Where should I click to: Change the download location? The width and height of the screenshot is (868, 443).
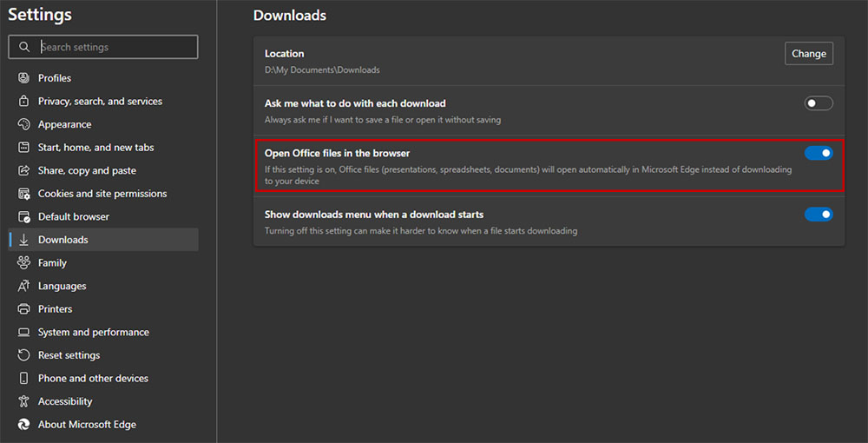[x=808, y=54]
